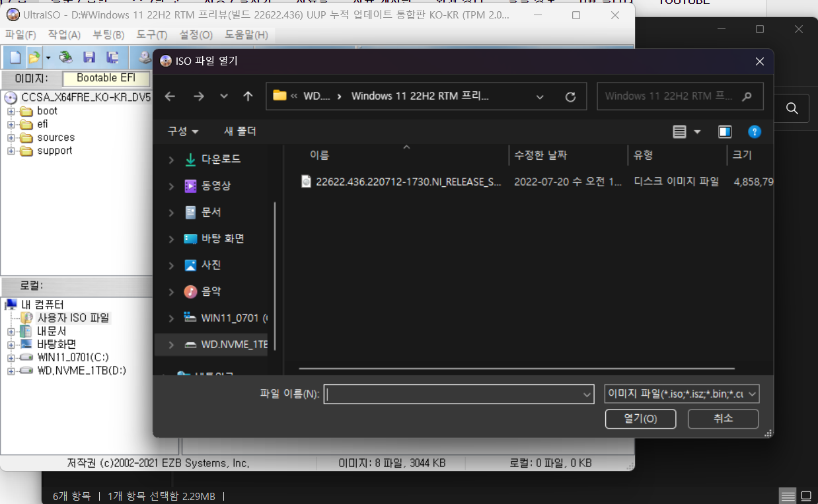Click the address bar path Windows 11 22H2 RTM
Screen dimensions: 818x504
coord(420,96)
